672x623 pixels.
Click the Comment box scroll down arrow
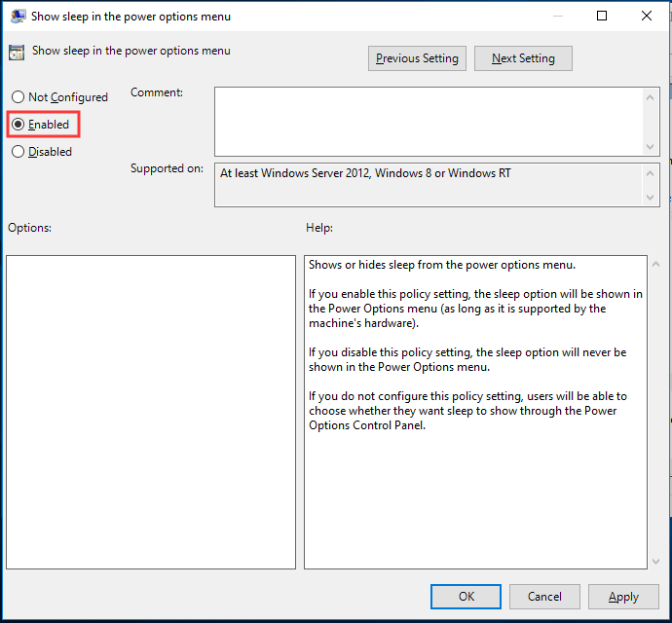[651, 147]
